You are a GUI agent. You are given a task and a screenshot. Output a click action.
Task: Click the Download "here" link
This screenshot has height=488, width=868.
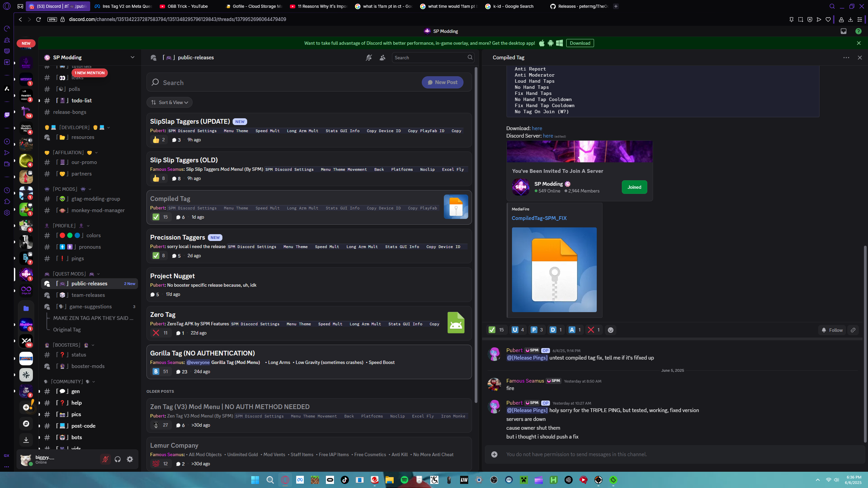coord(537,128)
